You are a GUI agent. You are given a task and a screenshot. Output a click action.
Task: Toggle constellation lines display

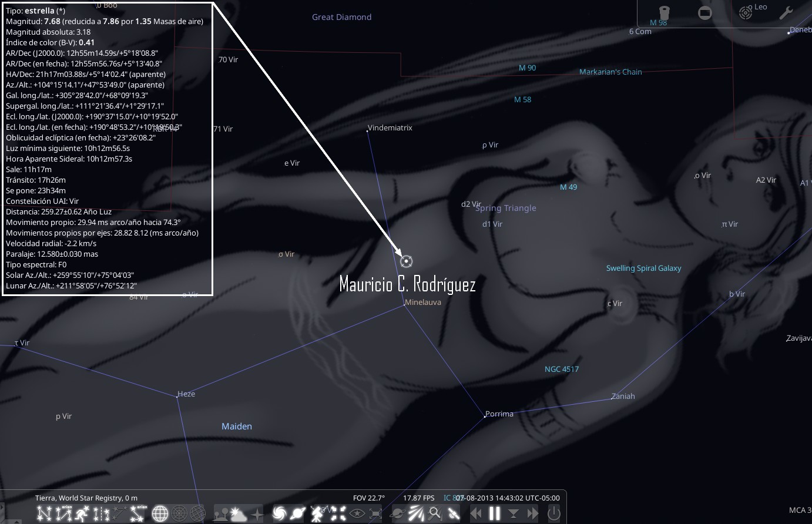(43, 514)
